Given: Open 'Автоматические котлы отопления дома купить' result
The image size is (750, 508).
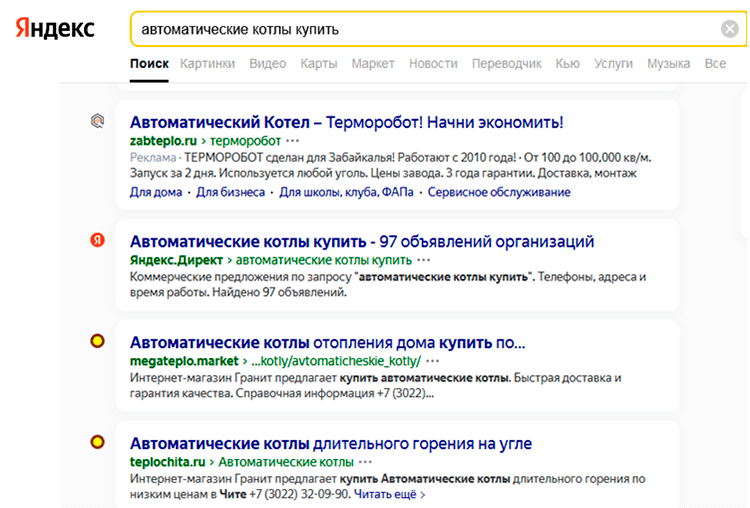Looking at the screenshot, I should tap(328, 343).
